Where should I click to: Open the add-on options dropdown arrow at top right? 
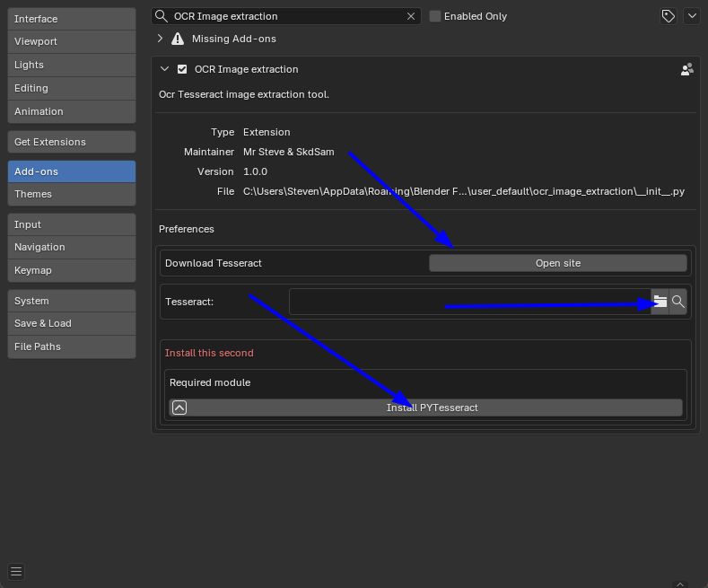click(x=691, y=16)
